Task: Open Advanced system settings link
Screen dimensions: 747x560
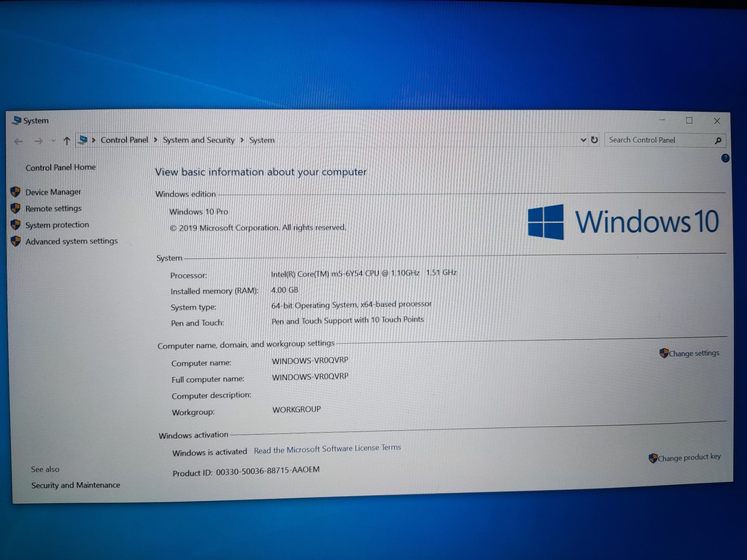Action: [x=71, y=241]
